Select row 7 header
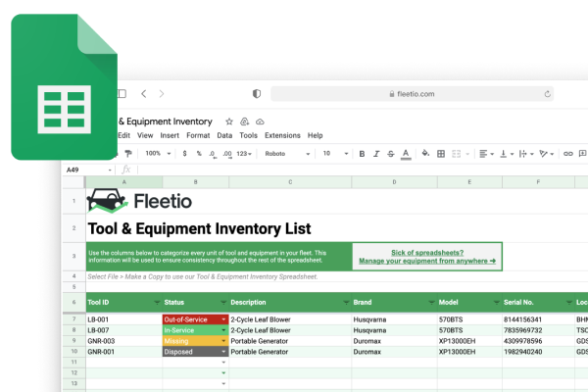Screen dimensions: 588x392 pyautogui.click(x=73, y=319)
